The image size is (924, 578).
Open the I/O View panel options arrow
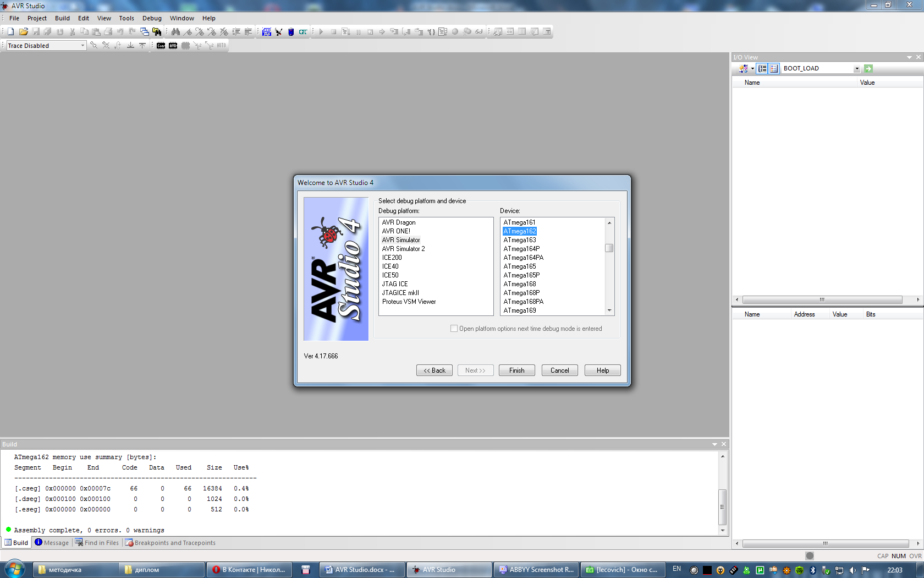[909, 57]
